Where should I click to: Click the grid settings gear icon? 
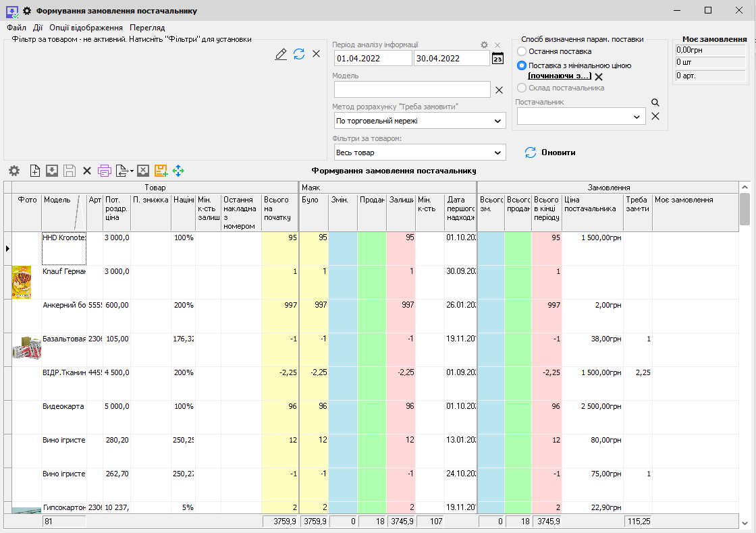point(13,171)
